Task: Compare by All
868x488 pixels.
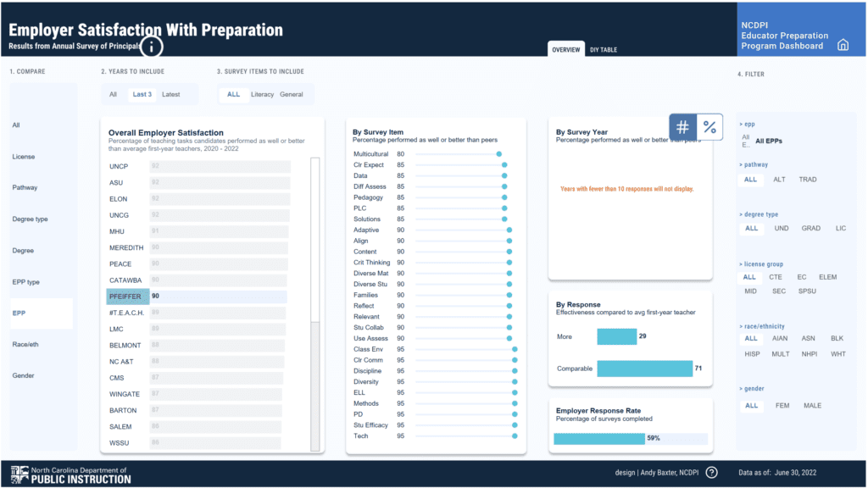Action: [x=16, y=125]
